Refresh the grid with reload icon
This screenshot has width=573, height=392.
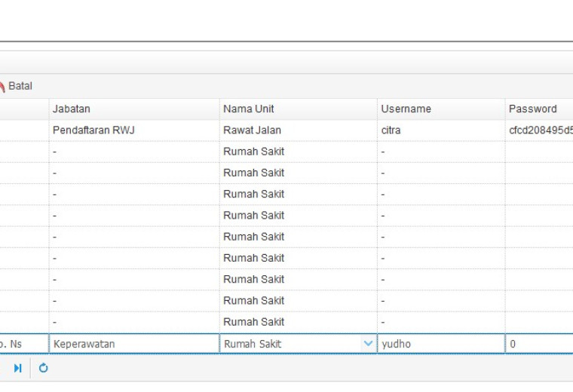(x=43, y=368)
